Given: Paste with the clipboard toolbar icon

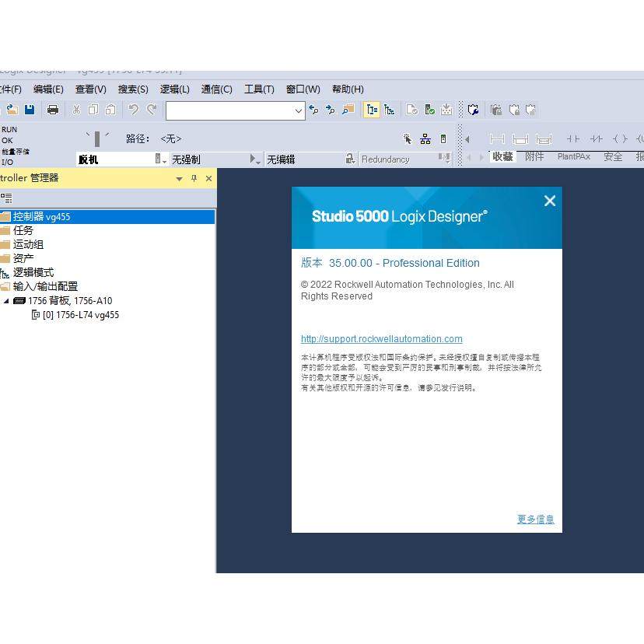Looking at the screenshot, I should click(x=110, y=110).
